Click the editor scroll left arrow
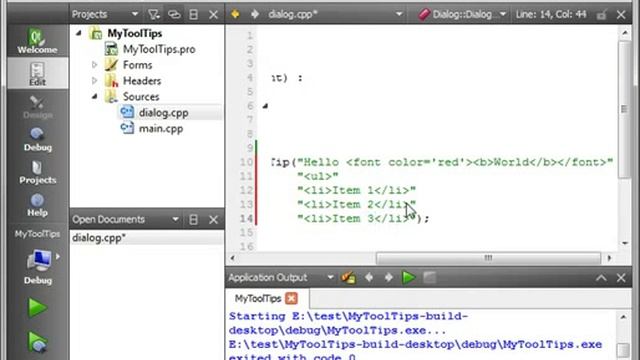This screenshot has height=360, width=640. tap(232, 258)
